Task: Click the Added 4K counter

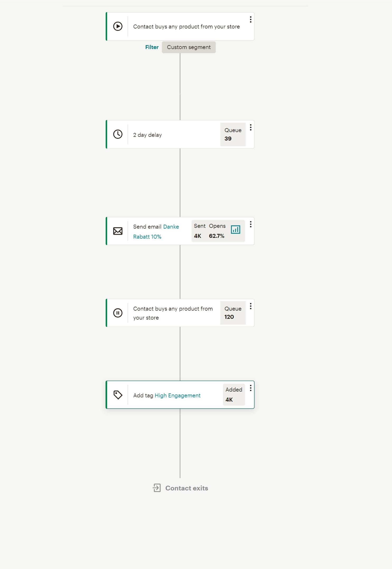Action: click(x=234, y=394)
